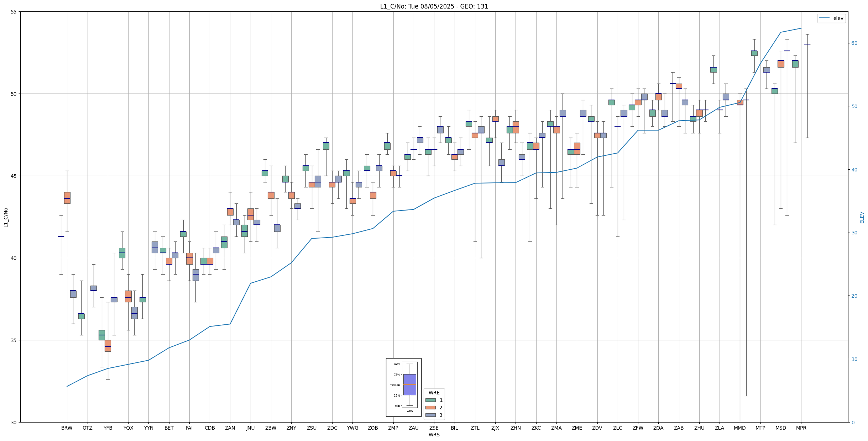Click the ZSU station tick label
This screenshot has height=441, width=868.
point(312,428)
